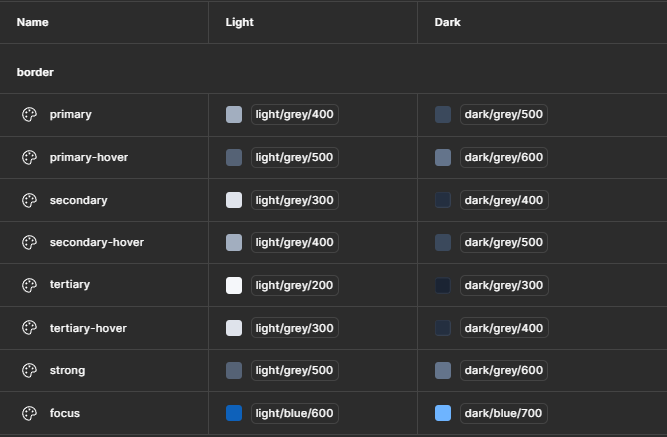Select the tertiary-hover Light color swatch
Viewport: 667px width, 437px height.
pos(234,328)
